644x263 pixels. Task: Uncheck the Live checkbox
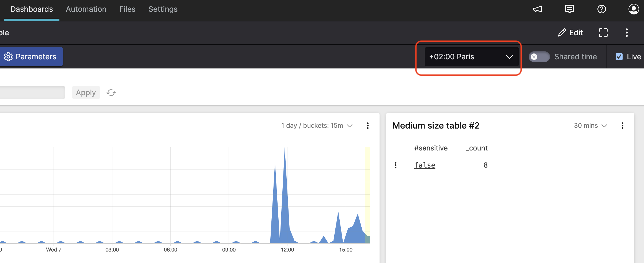click(x=619, y=57)
